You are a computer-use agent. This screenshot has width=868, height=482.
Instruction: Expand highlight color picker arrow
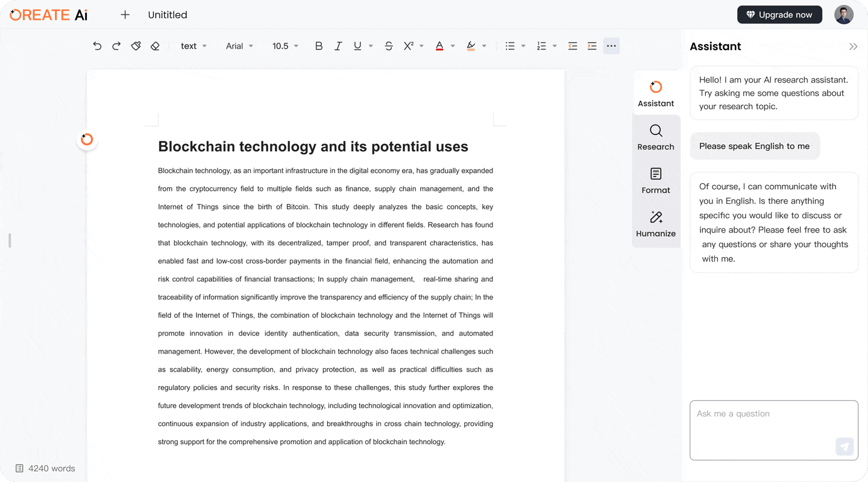[484, 46]
